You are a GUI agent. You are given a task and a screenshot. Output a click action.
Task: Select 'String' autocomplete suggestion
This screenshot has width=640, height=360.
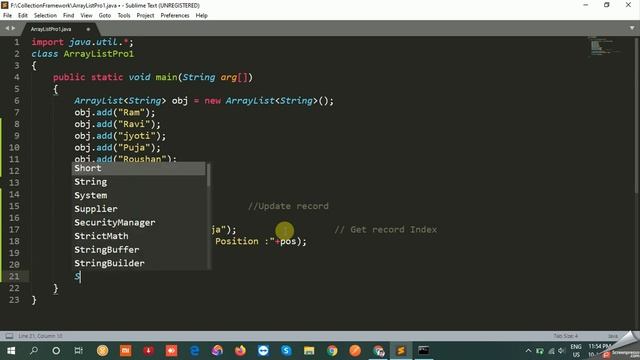coord(139,182)
